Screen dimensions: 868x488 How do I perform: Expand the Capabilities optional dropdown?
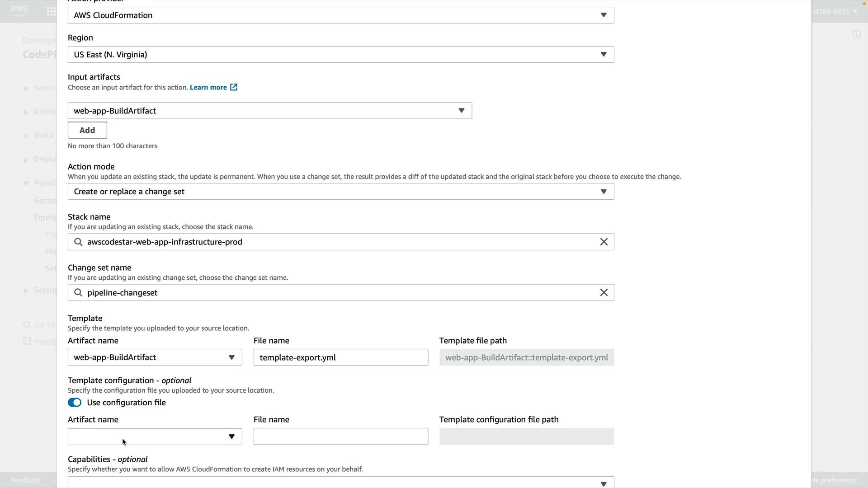(340, 483)
